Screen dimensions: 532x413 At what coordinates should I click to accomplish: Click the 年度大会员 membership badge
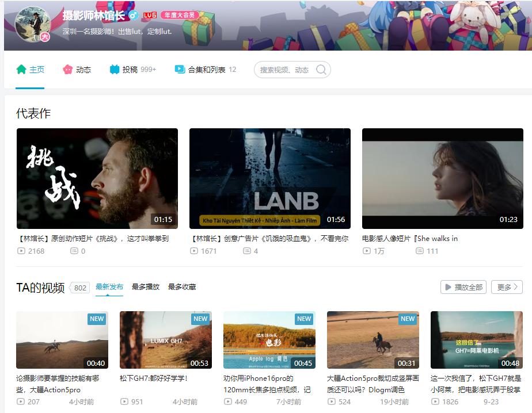coord(179,15)
